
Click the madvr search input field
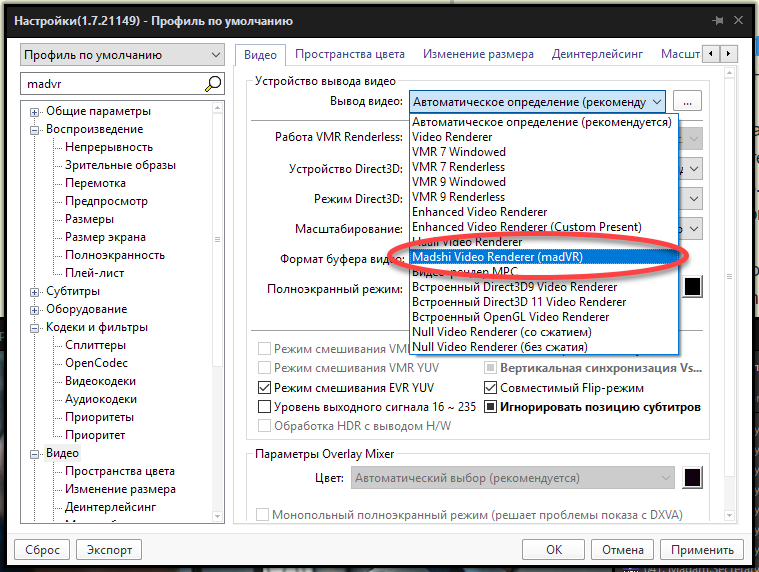(110, 84)
